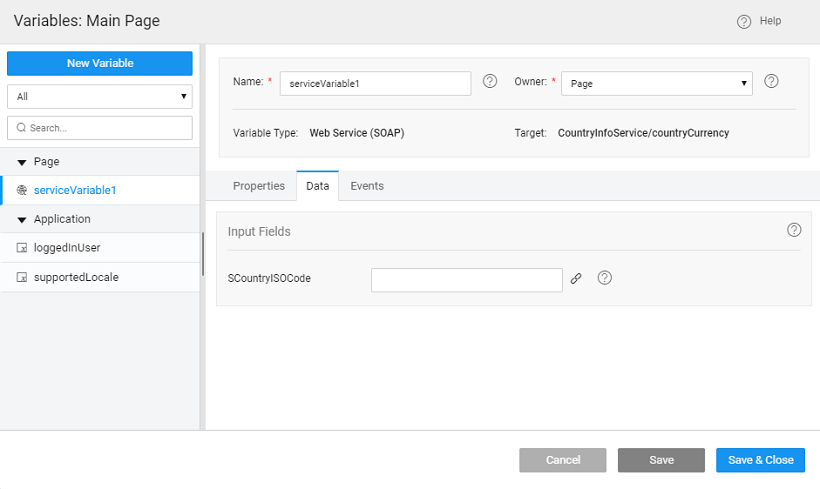Click the supportedLocale variable icon
Image resolution: width=820 pixels, height=489 pixels.
click(22, 277)
